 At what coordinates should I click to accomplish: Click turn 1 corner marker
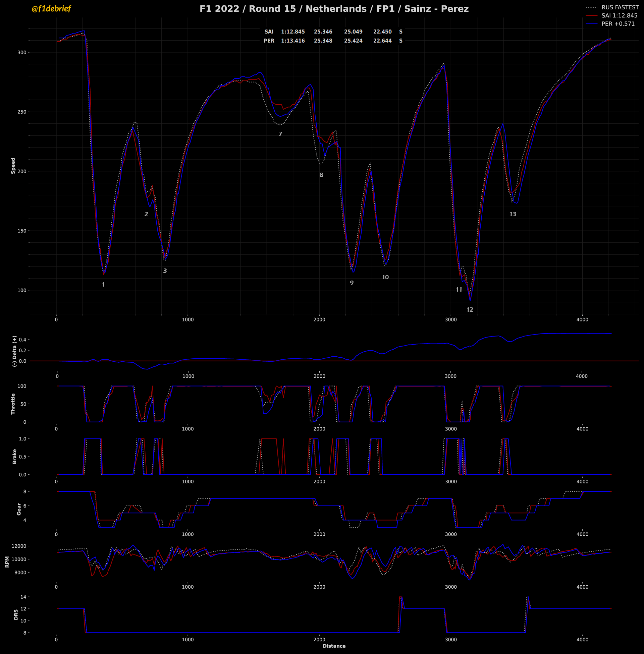pyautogui.click(x=104, y=285)
